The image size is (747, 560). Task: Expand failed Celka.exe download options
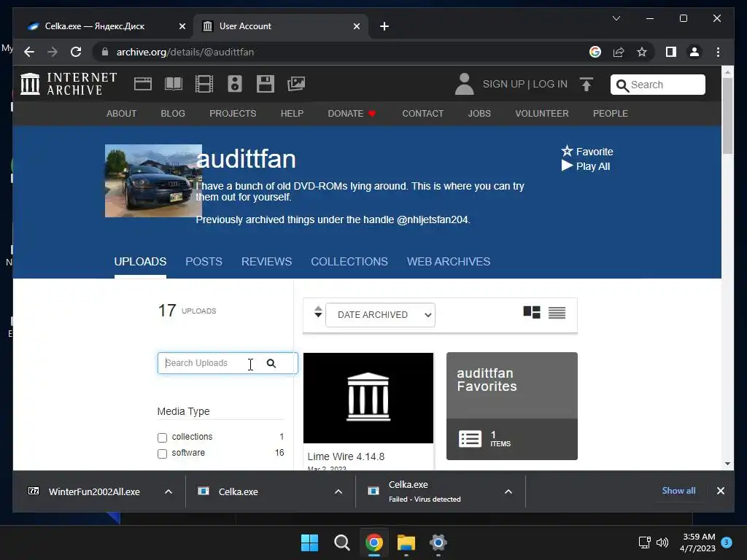(508, 491)
